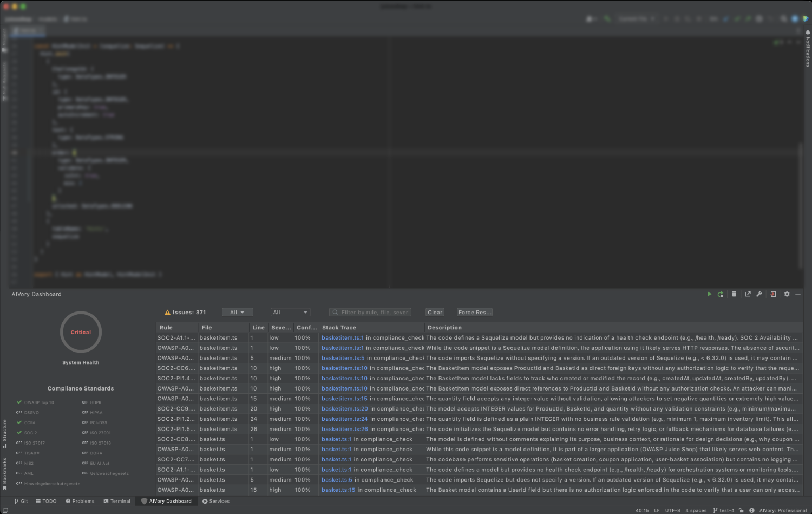The image size is (812, 514).
Task: Open the second All severity combo box
Action: [x=290, y=313]
